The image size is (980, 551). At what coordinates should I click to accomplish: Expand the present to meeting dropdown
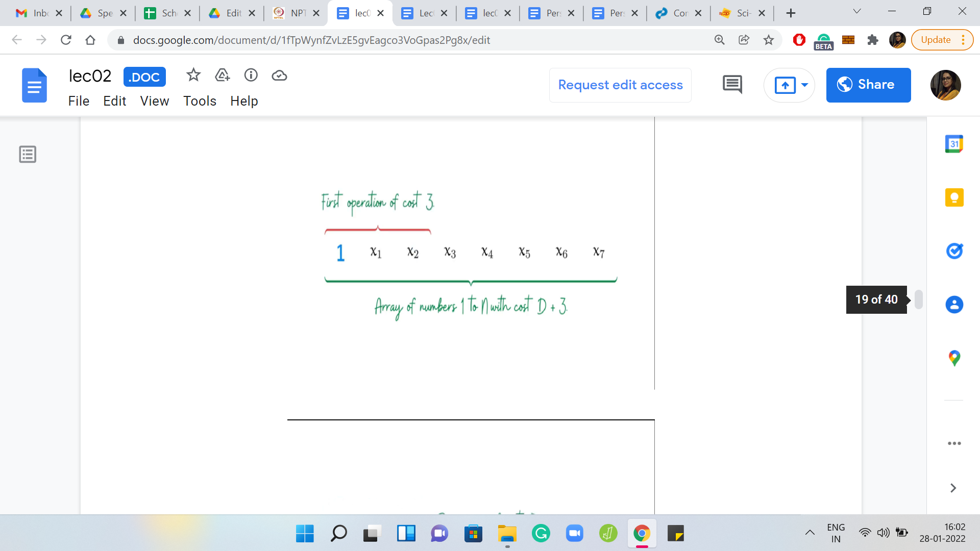coord(804,85)
